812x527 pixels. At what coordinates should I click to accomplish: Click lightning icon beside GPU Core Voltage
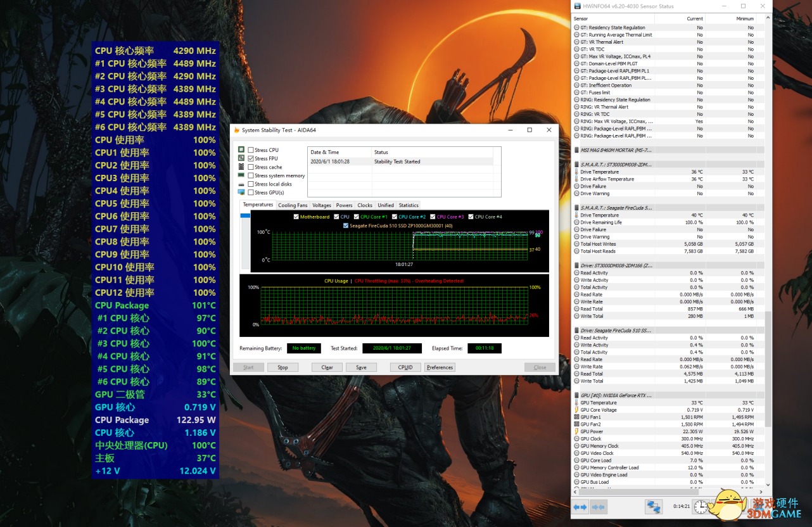(x=576, y=410)
